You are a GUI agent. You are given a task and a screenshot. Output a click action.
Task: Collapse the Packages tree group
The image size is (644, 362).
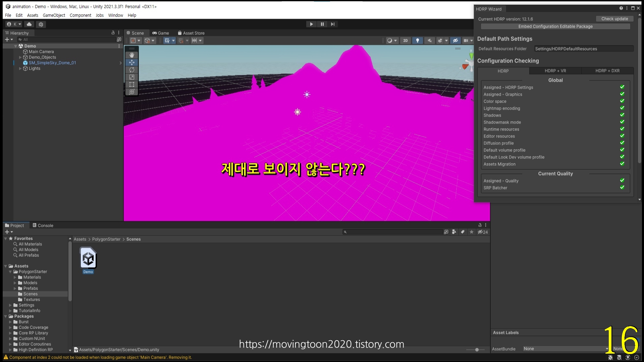(x=6, y=316)
